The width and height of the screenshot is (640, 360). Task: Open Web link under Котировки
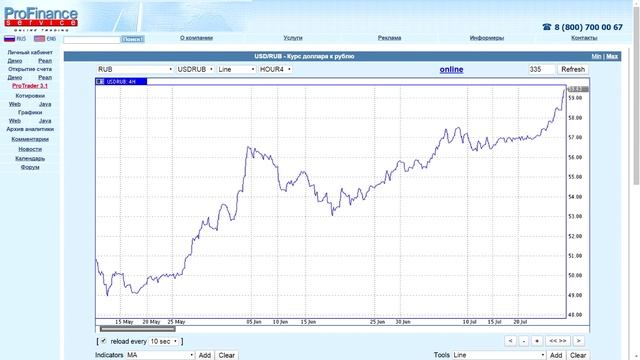[x=15, y=104]
